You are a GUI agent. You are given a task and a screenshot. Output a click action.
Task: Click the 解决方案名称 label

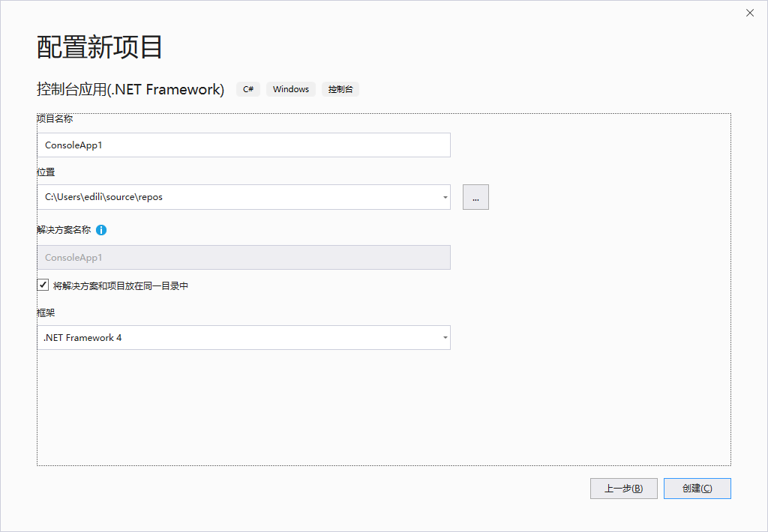pos(64,230)
